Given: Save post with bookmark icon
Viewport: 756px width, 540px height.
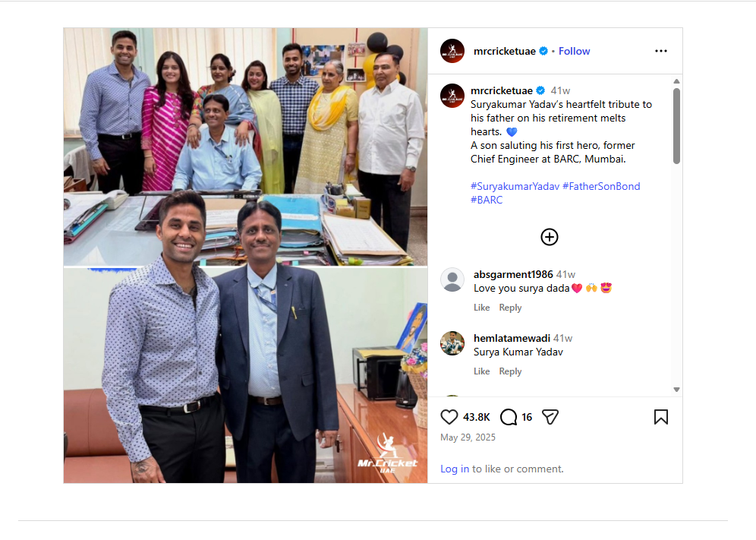Looking at the screenshot, I should point(661,417).
